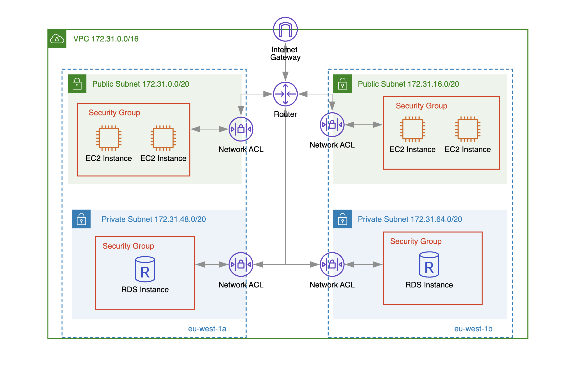588x367 pixels.
Task: Select the Public Subnet 172.31.16.0/20 title
Action: point(408,84)
